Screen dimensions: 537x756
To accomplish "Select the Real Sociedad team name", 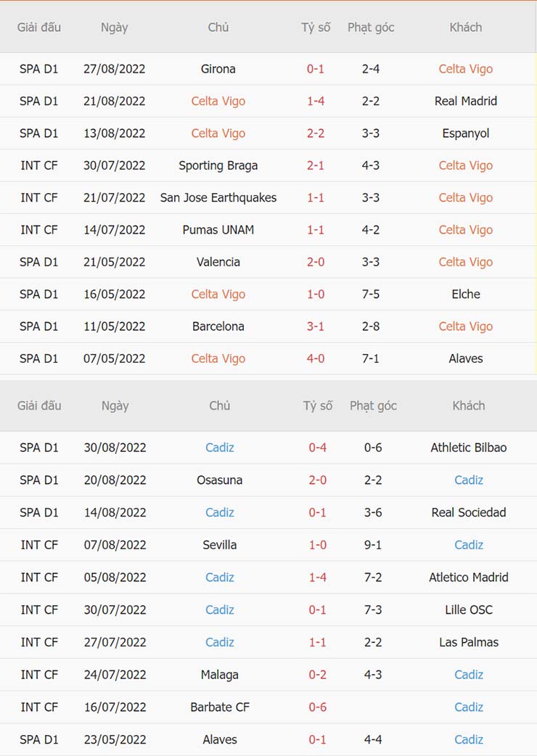I will pyautogui.click(x=468, y=512).
